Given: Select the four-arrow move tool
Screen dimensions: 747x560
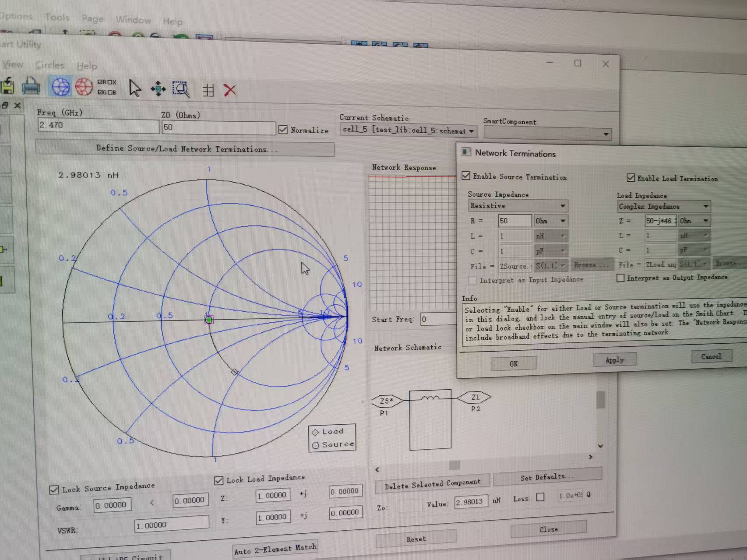Looking at the screenshot, I should (x=158, y=89).
